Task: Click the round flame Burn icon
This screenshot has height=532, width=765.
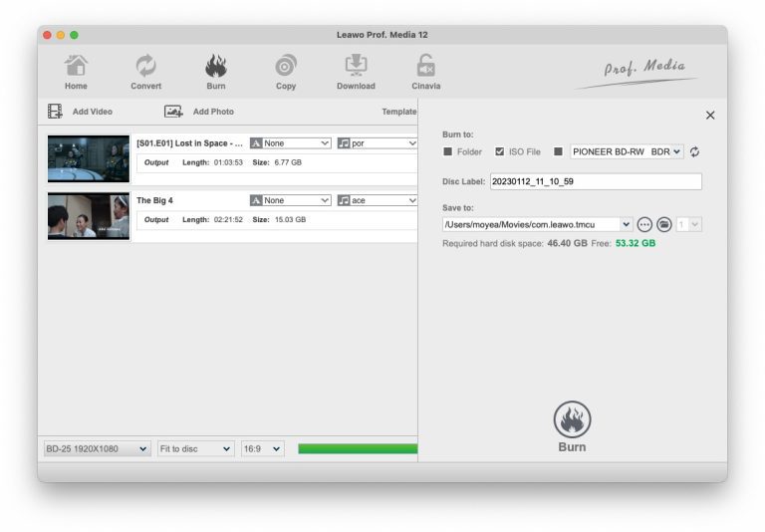Action: tap(572, 420)
